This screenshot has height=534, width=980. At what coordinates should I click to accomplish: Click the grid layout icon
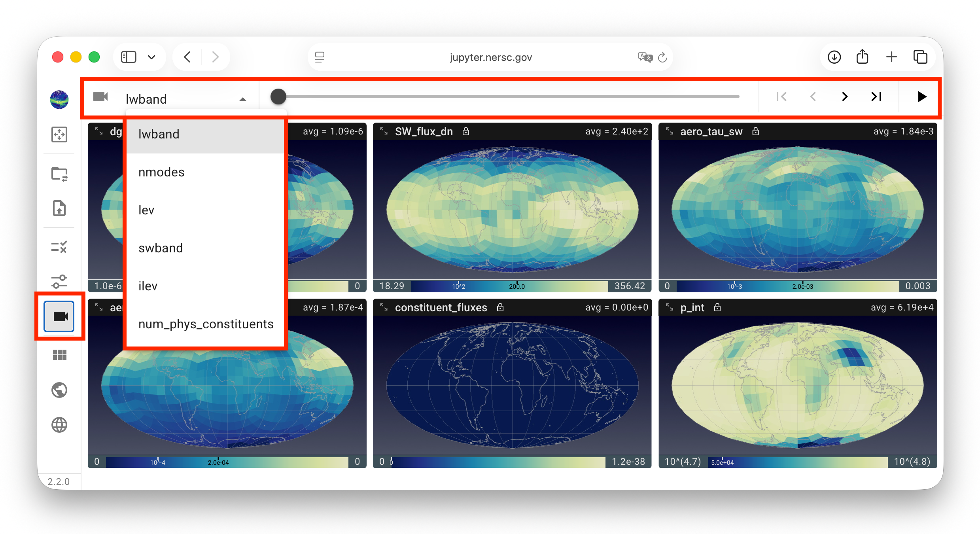[59, 355]
